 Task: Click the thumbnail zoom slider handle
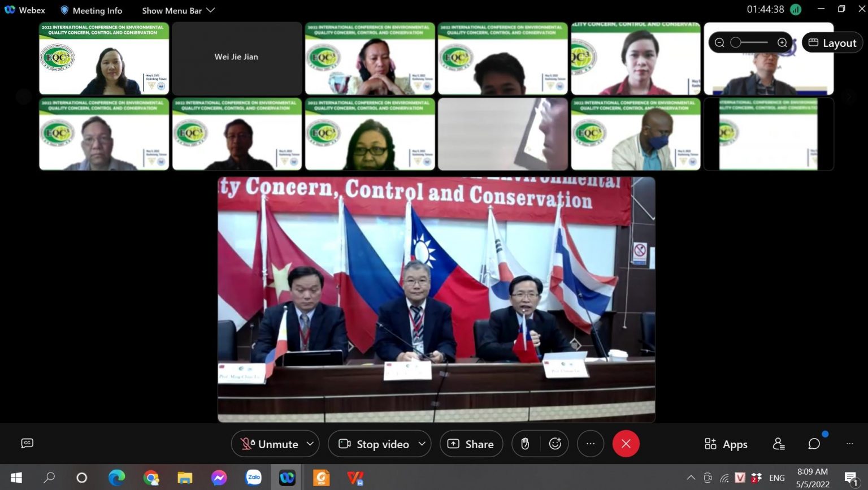click(736, 43)
